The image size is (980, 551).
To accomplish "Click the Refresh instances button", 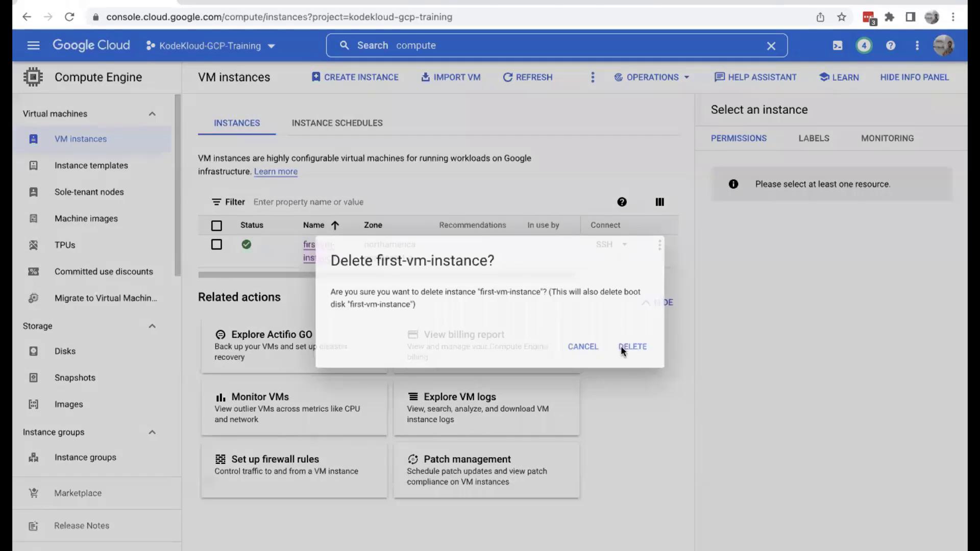I will (528, 77).
